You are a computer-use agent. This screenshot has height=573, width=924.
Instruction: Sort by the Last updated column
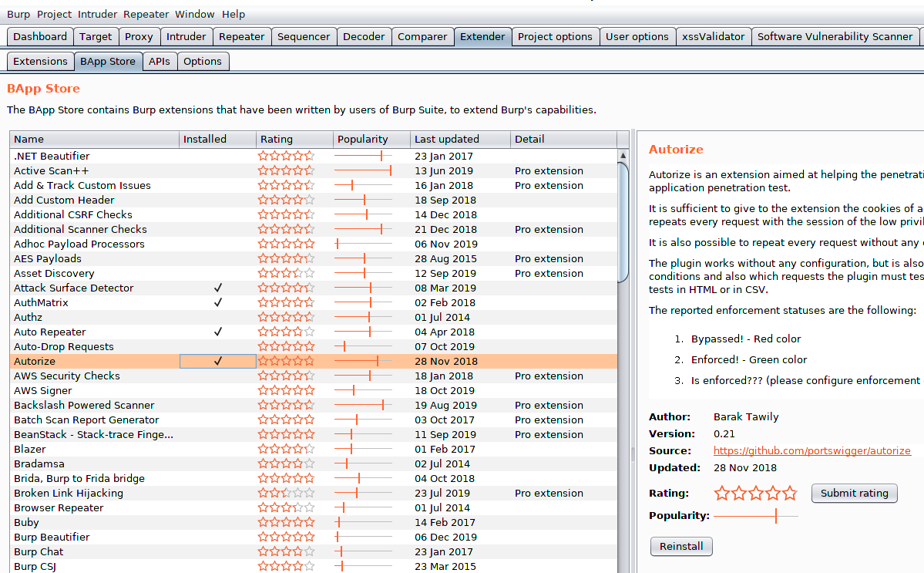(460, 139)
